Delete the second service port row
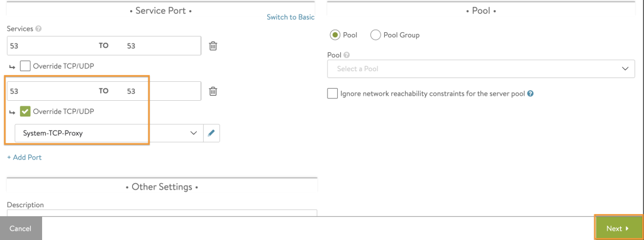The height and width of the screenshot is (240, 644). click(x=213, y=91)
